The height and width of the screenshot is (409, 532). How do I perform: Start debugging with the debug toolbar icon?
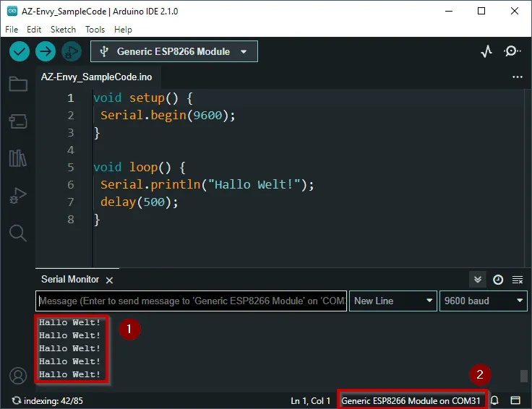[71, 52]
